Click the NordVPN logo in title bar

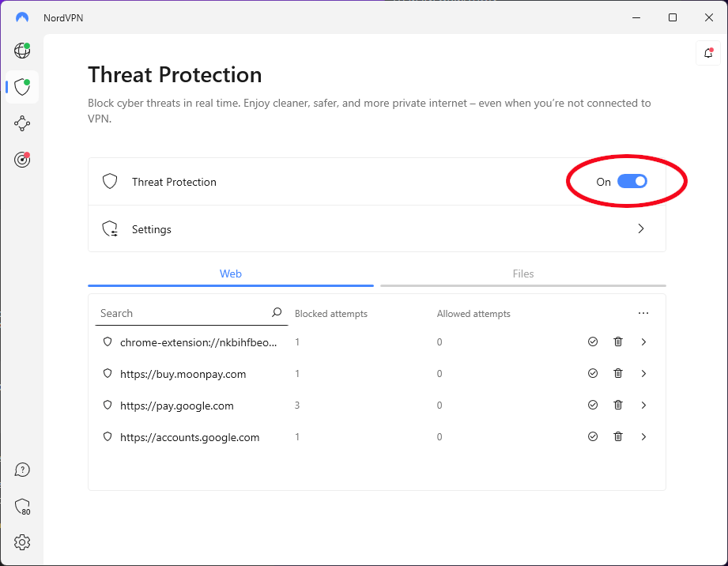(22, 17)
